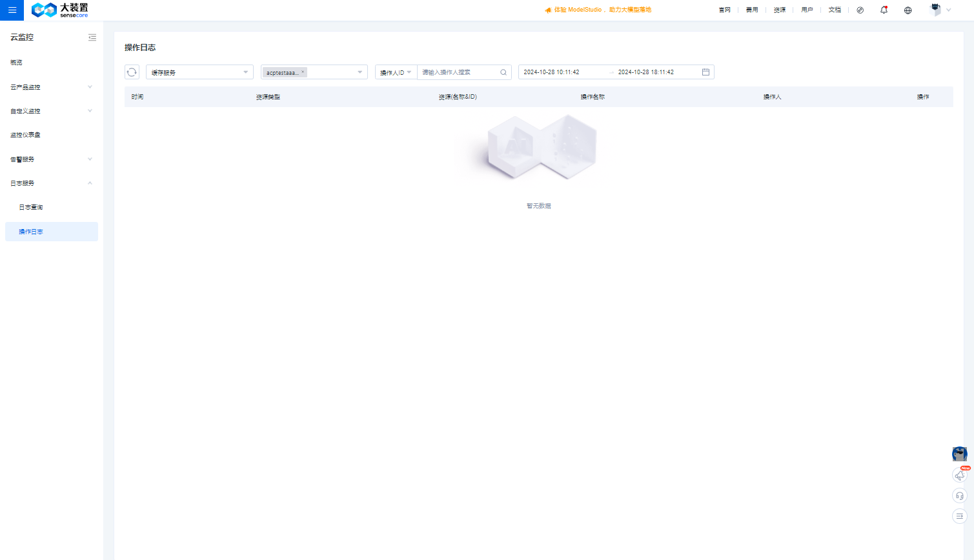The height and width of the screenshot is (560, 974).
Task: Go to 日志查询 in the sidebar
Action: coord(31,208)
